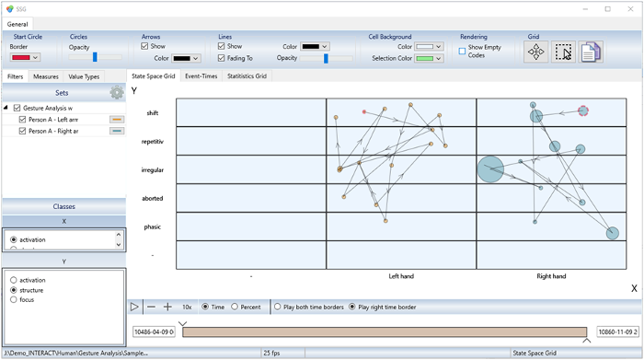This screenshot has width=644, height=360.
Task: Switch to Event-Times tab
Action: point(201,76)
